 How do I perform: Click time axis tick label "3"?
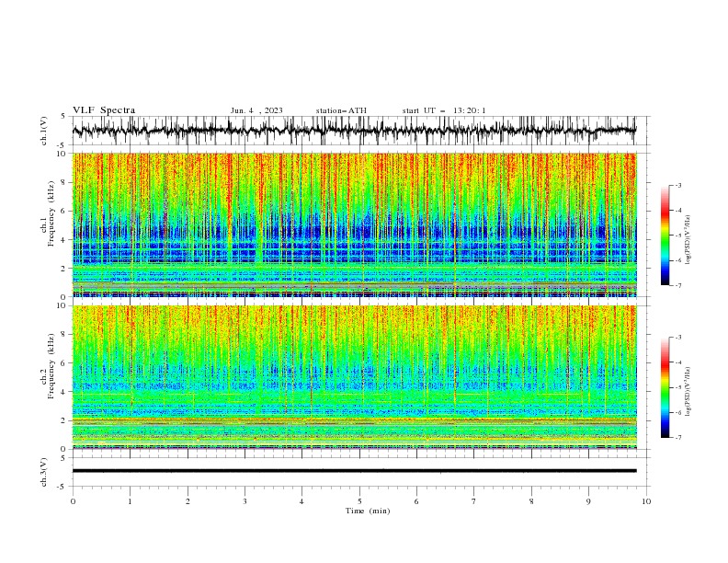pos(245,501)
